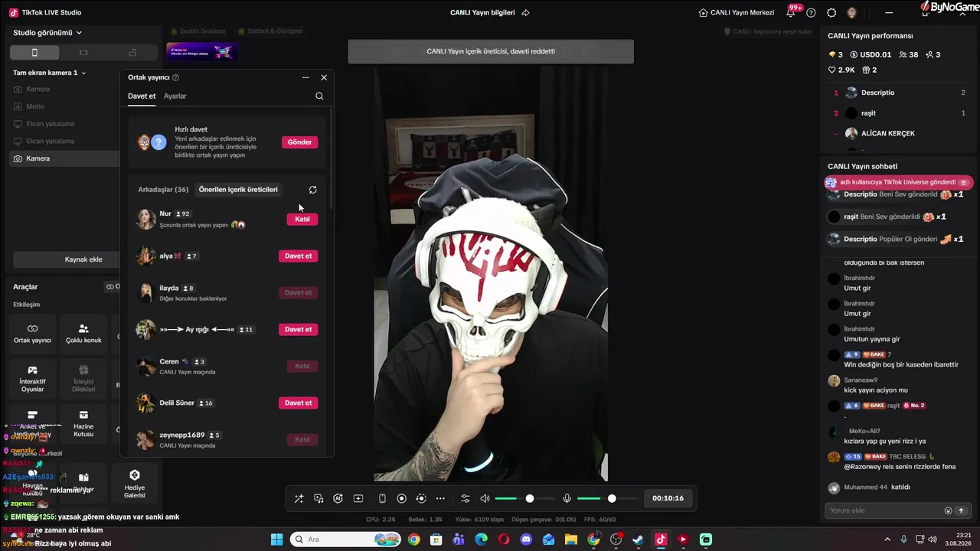Click the Windows Start button
The image size is (980, 551).
point(276,540)
